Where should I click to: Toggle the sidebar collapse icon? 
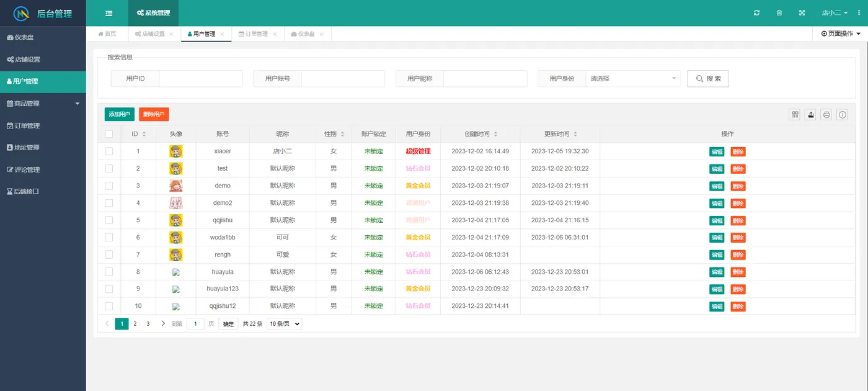coord(109,13)
